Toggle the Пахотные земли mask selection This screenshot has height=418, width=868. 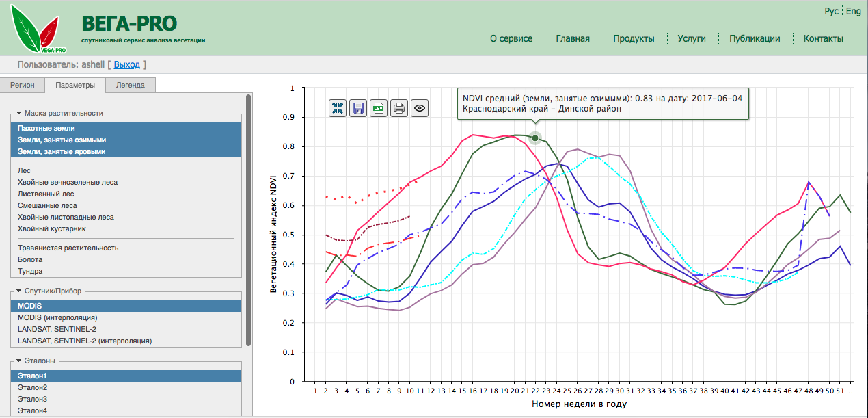tap(46, 128)
